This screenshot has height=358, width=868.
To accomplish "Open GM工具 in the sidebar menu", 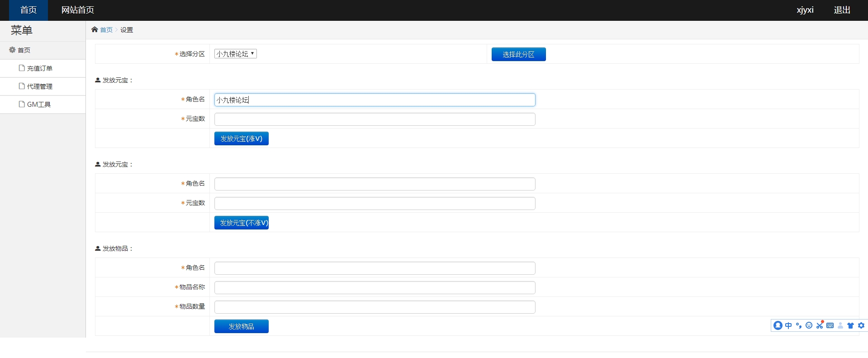I will (x=38, y=105).
